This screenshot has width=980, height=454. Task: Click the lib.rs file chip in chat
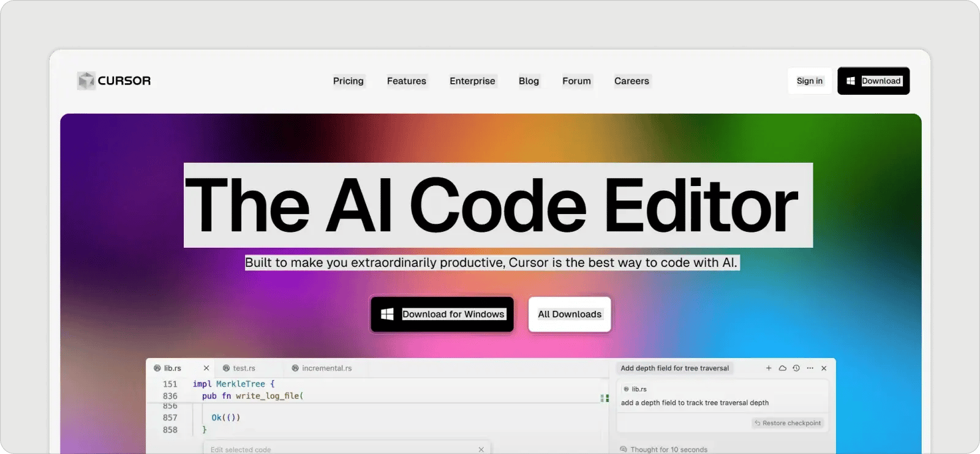tap(635, 389)
